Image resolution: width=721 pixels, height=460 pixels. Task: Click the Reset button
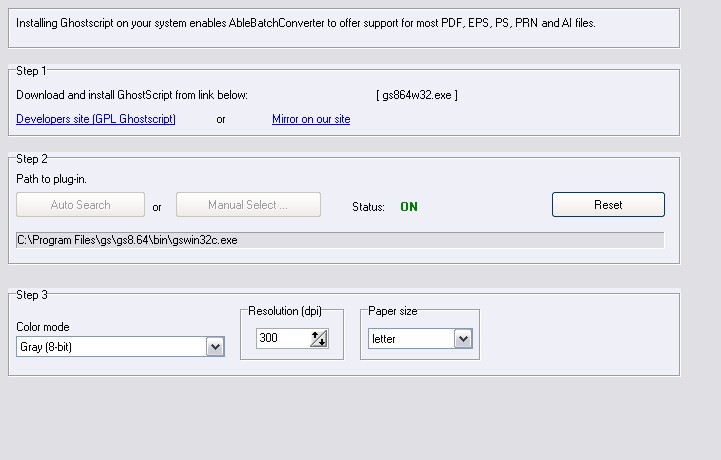608,205
